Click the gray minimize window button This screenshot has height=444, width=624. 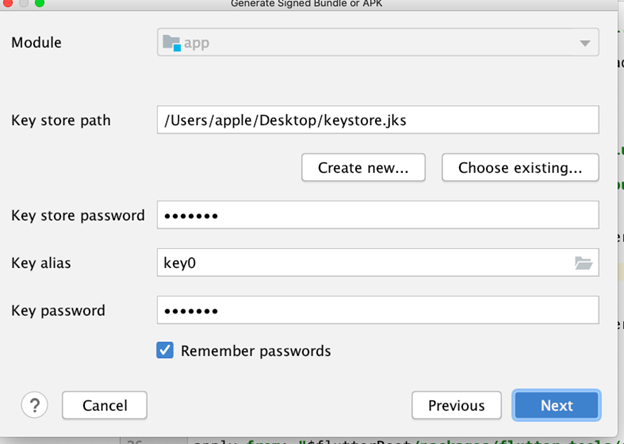tap(23, 3)
